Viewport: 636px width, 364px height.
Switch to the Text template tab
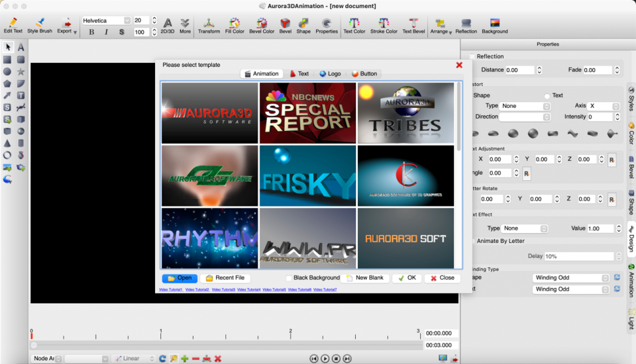(299, 73)
